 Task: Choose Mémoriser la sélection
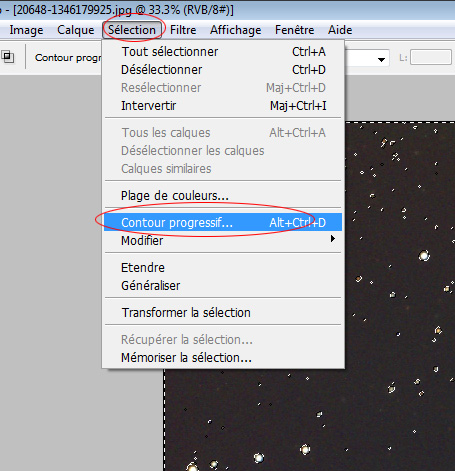(223, 358)
